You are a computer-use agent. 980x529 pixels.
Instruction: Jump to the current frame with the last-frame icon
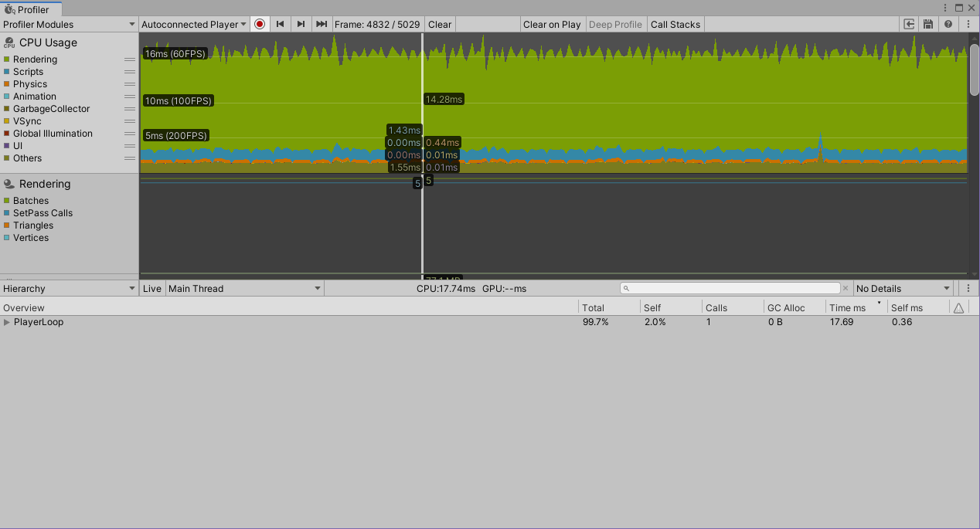coord(321,24)
